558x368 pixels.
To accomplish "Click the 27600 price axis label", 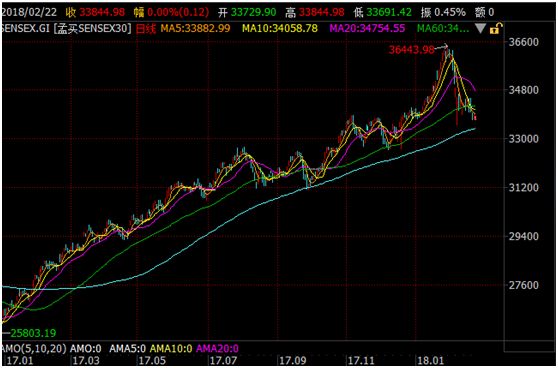I will tap(524, 285).
